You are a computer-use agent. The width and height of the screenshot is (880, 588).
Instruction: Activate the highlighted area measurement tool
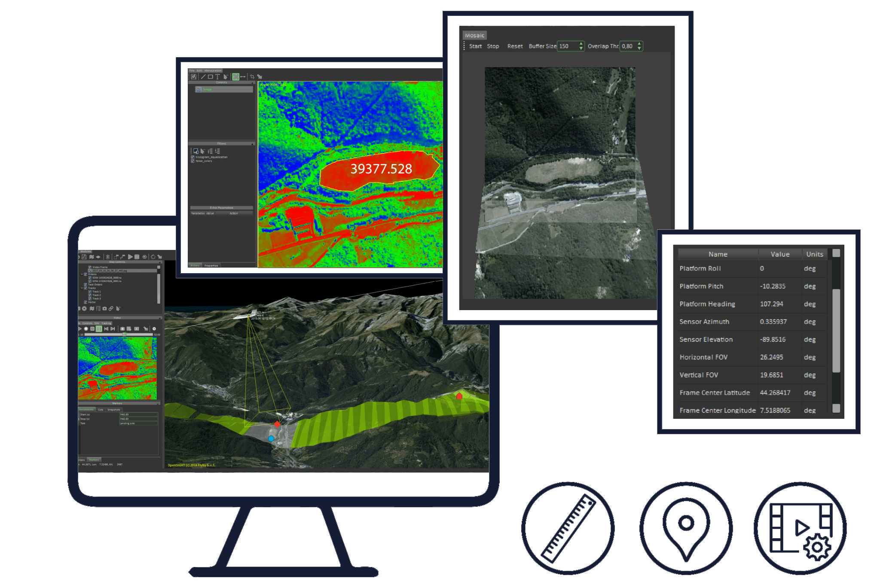point(236,76)
